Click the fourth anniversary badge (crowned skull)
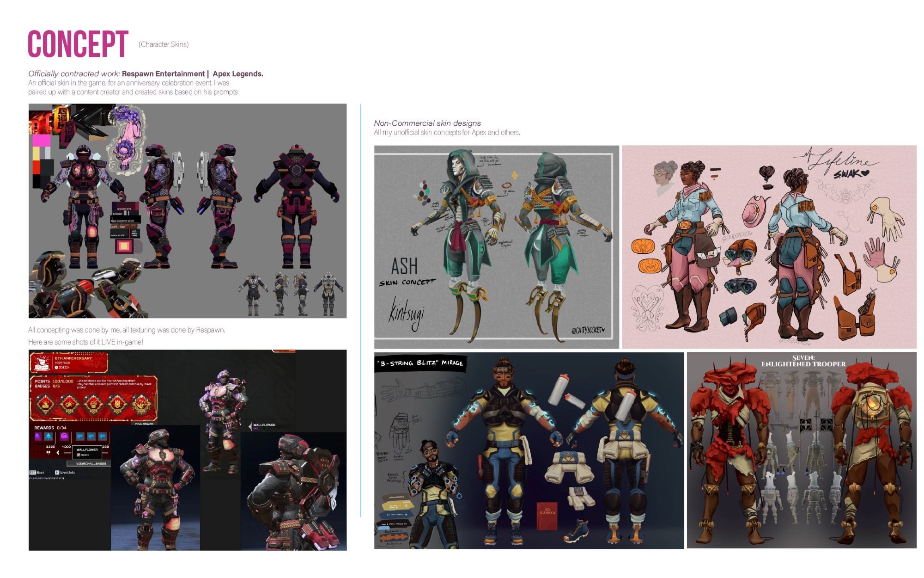This screenshot has width=924, height=578. 118,404
